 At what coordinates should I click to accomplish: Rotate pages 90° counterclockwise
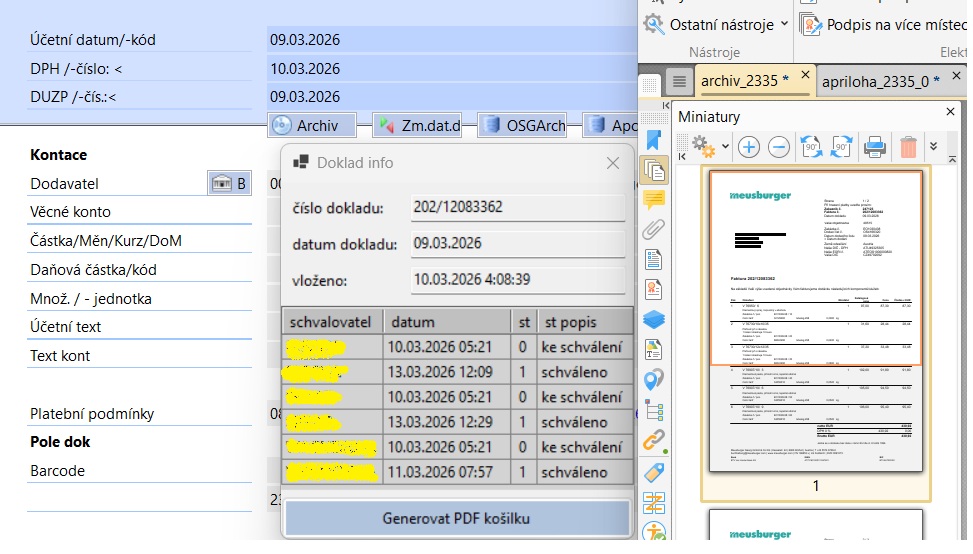811,148
